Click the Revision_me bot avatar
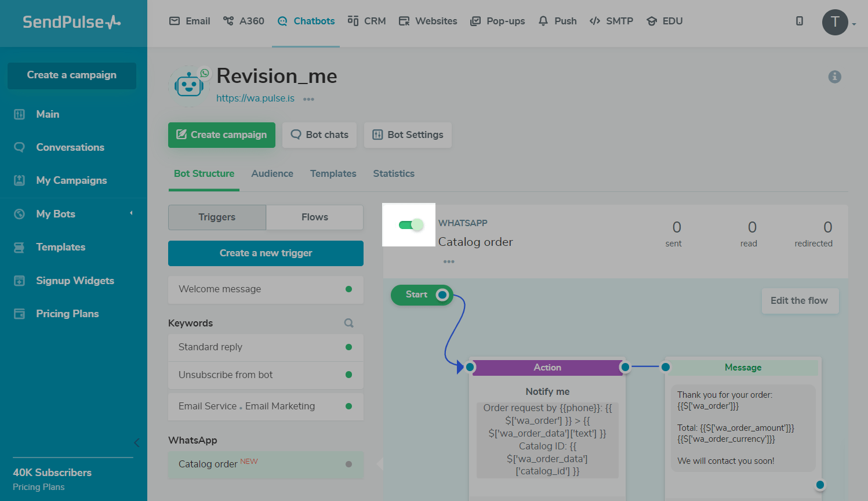The height and width of the screenshot is (501, 868). pyautogui.click(x=188, y=86)
